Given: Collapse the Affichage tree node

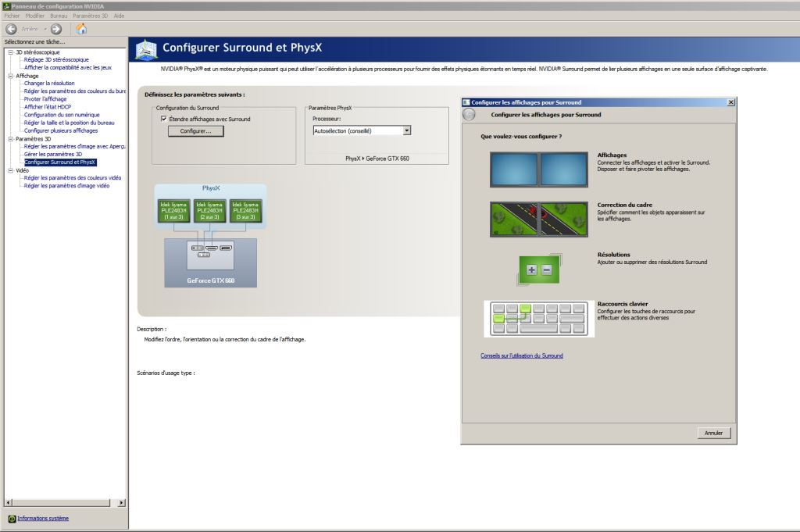Looking at the screenshot, I should pos(10,76).
